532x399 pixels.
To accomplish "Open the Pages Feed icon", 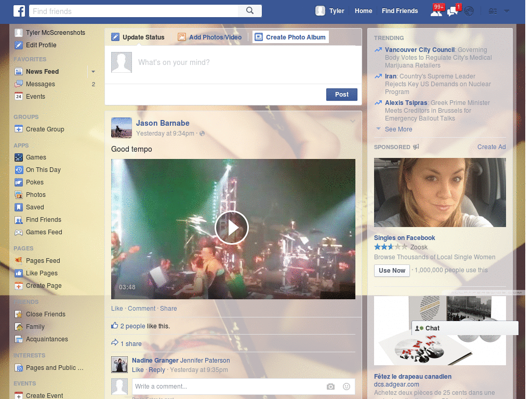I will coord(19,261).
